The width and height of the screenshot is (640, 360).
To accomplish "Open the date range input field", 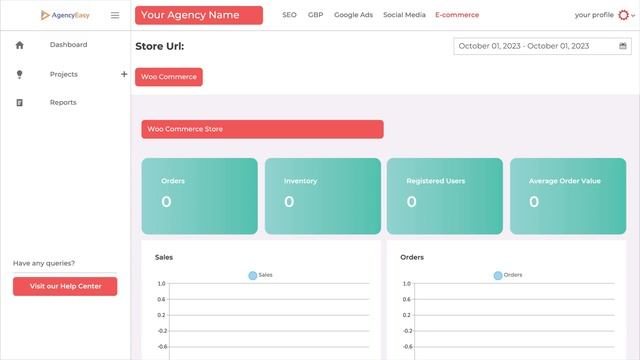I will coord(542,46).
